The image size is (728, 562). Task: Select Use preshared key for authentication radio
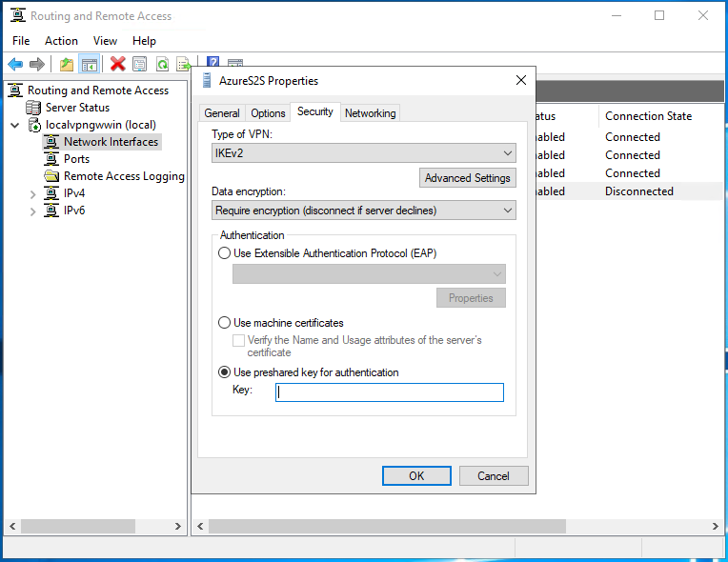[x=224, y=372]
